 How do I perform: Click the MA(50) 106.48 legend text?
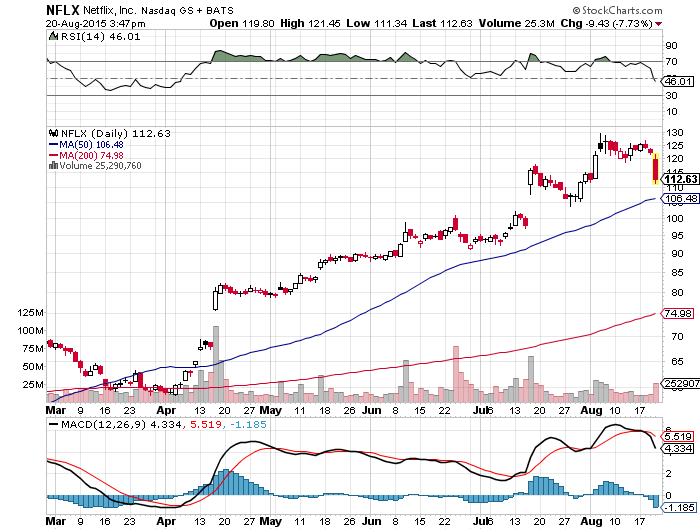tap(92, 145)
